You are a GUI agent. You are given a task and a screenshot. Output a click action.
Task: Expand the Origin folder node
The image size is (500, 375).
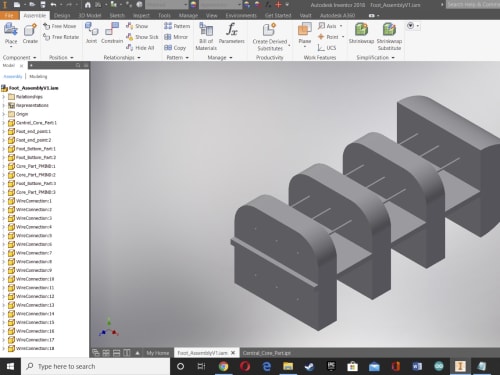[4, 114]
